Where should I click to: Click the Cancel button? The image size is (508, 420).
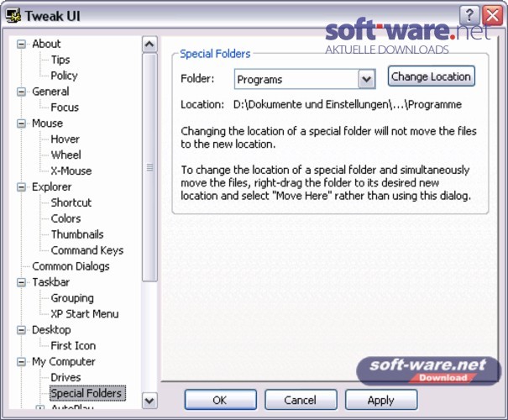pyautogui.click(x=301, y=400)
